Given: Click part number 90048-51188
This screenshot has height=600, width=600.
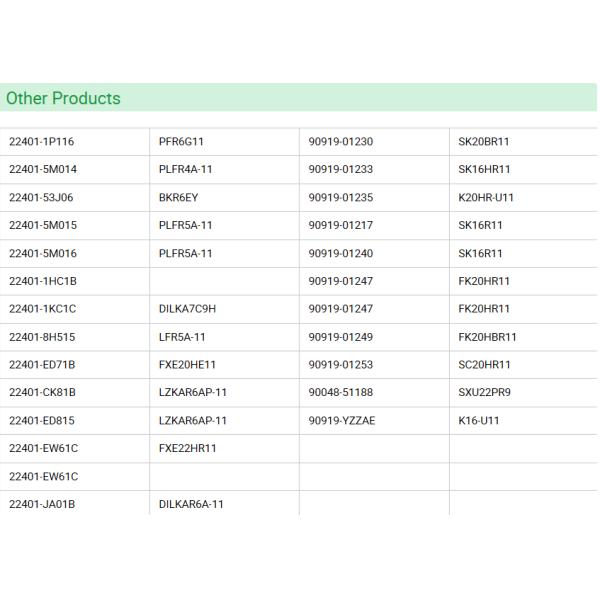Looking at the screenshot, I should tap(341, 393).
